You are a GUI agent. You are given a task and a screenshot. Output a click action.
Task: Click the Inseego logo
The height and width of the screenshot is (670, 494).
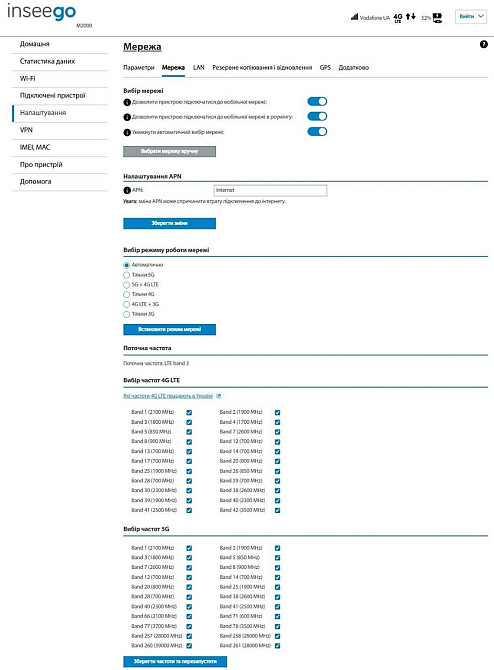click(x=41, y=12)
